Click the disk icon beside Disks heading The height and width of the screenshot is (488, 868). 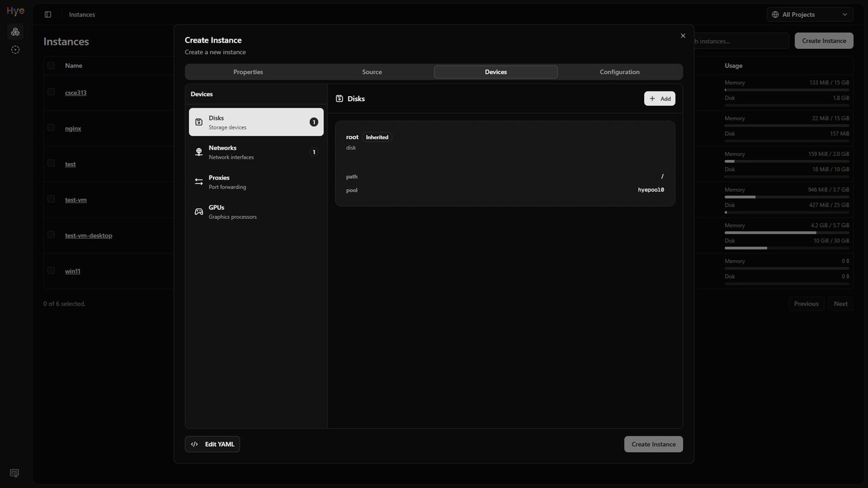pos(340,98)
